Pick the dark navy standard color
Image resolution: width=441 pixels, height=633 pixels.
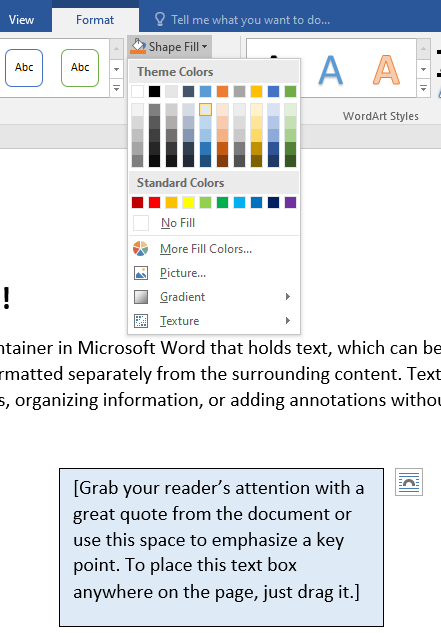273,202
